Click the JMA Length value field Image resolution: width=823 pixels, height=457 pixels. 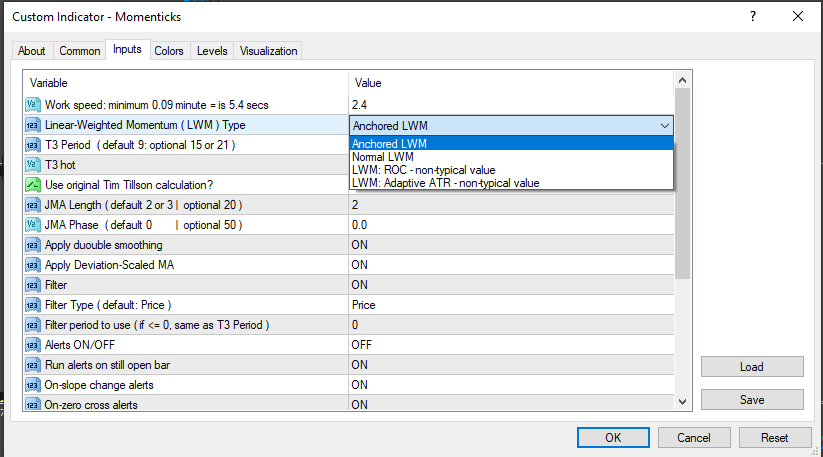point(510,205)
